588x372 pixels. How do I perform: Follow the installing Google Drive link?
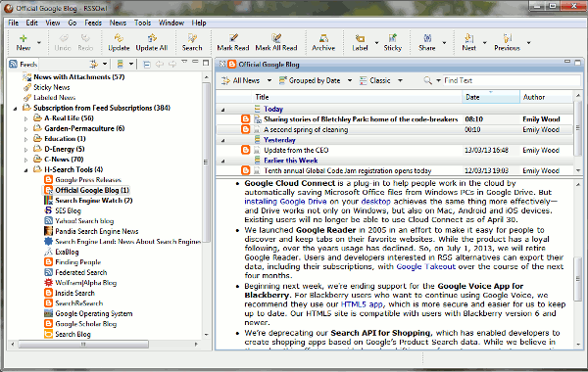tap(285, 202)
